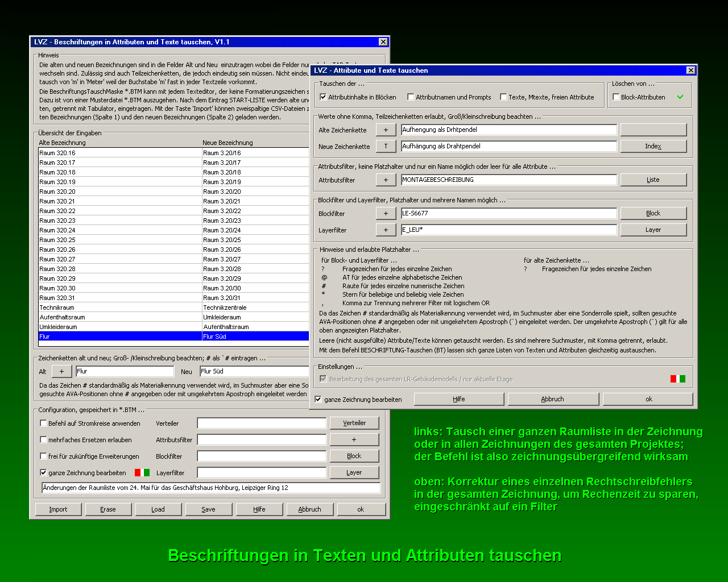Screen dimensions: 728x582
Task: Open Hilfe in Beschriftungen dialog
Action: coord(259,510)
